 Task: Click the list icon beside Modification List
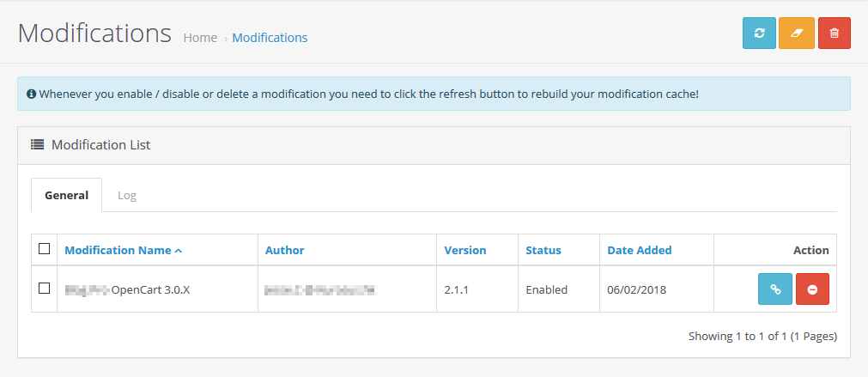tap(38, 145)
